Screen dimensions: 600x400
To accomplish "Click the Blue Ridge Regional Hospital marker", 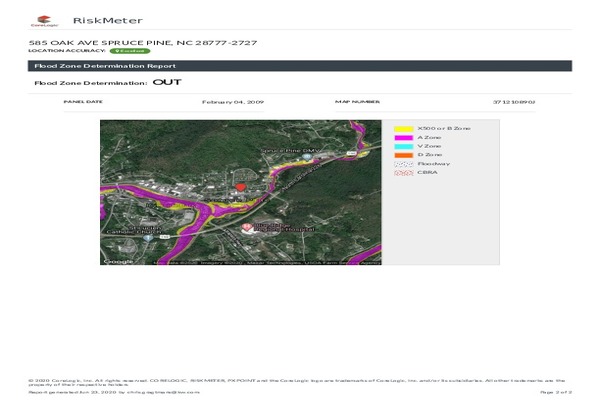I will tap(247, 228).
